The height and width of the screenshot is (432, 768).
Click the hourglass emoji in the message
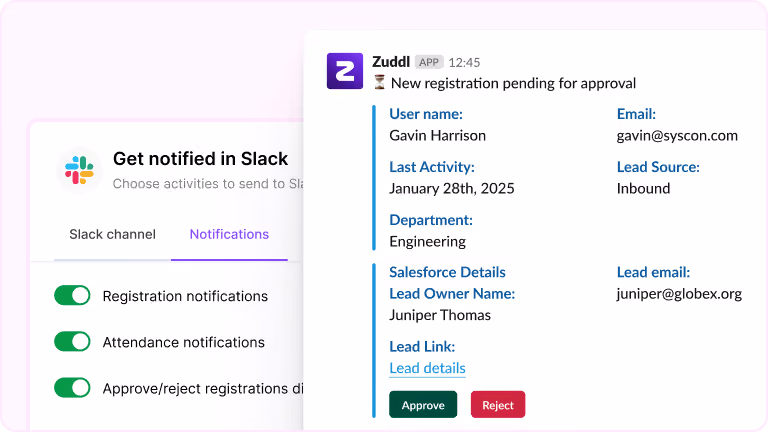380,82
